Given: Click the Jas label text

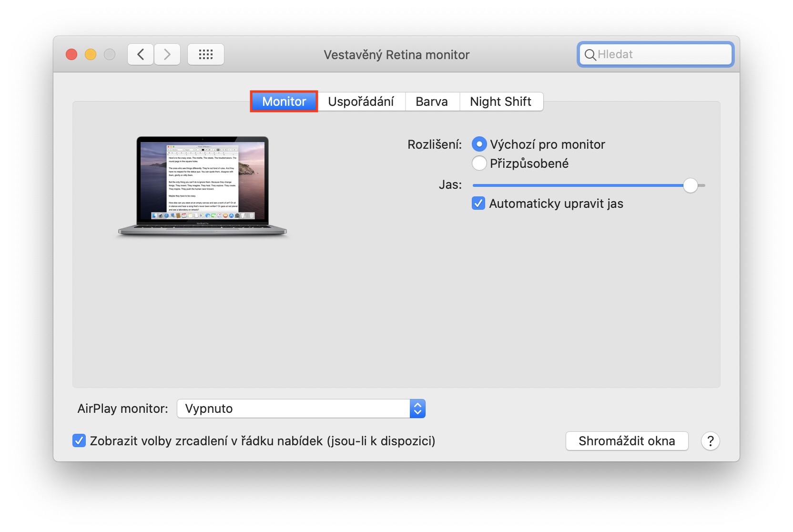Looking at the screenshot, I should (x=450, y=184).
